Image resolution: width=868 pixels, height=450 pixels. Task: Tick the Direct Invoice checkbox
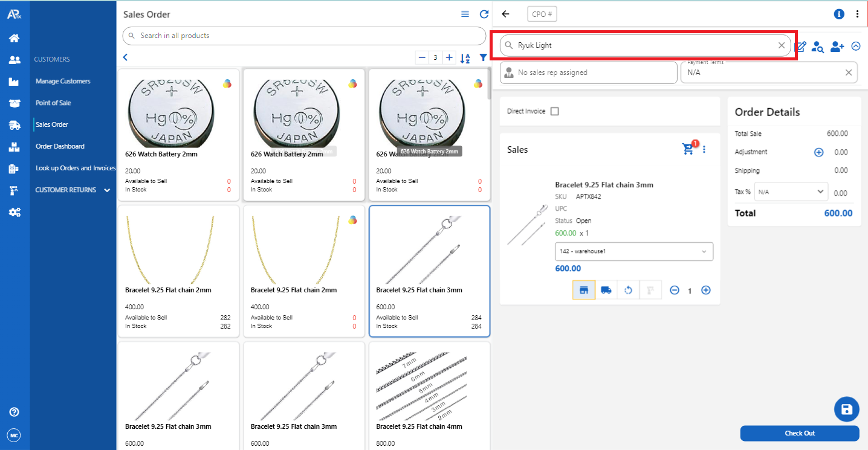pos(555,111)
